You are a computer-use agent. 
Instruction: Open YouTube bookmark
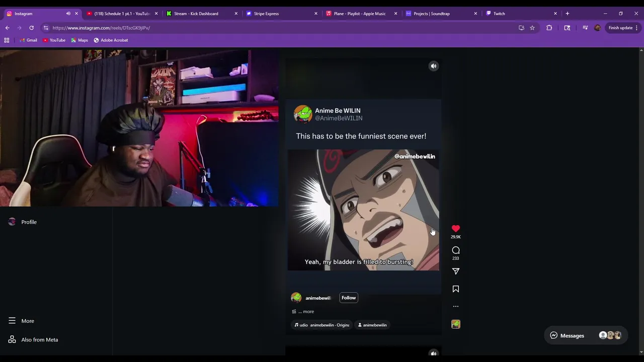(x=54, y=40)
